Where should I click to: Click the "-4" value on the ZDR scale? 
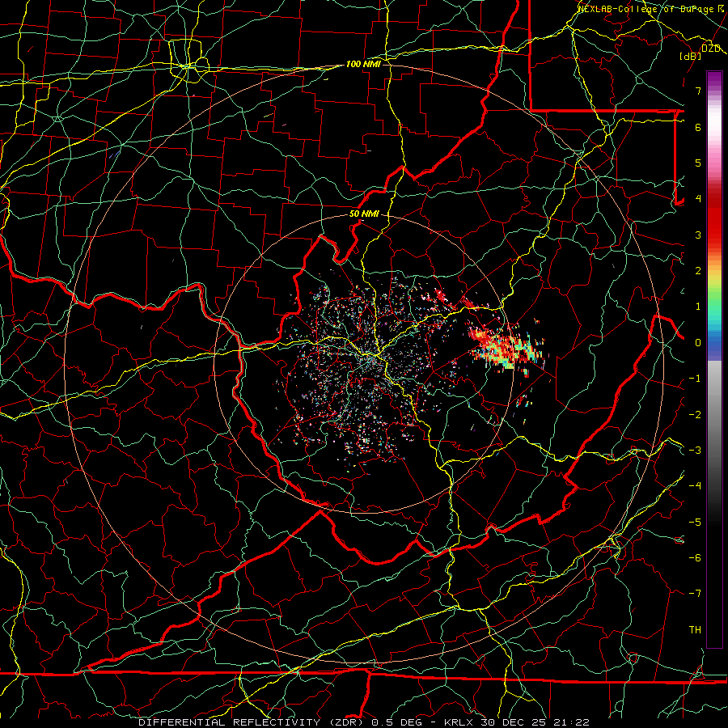click(x=695, y=486)
